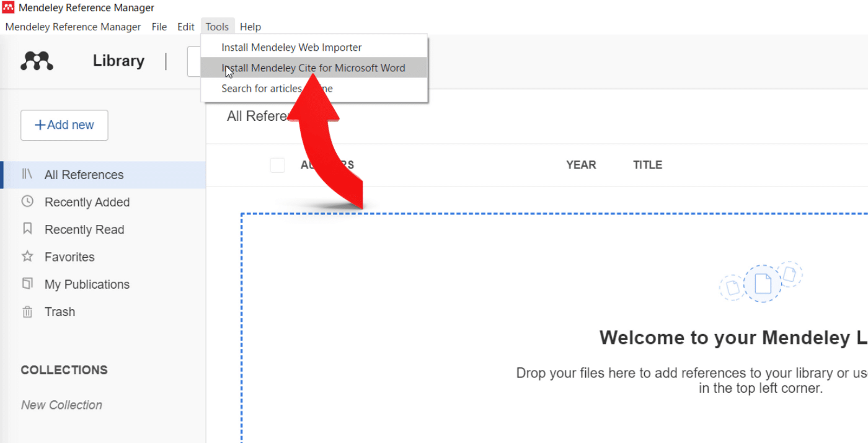Click the All References library icon
Image resolution: width=868 pixels, height=443 pixels.
[x=27, y=174]
